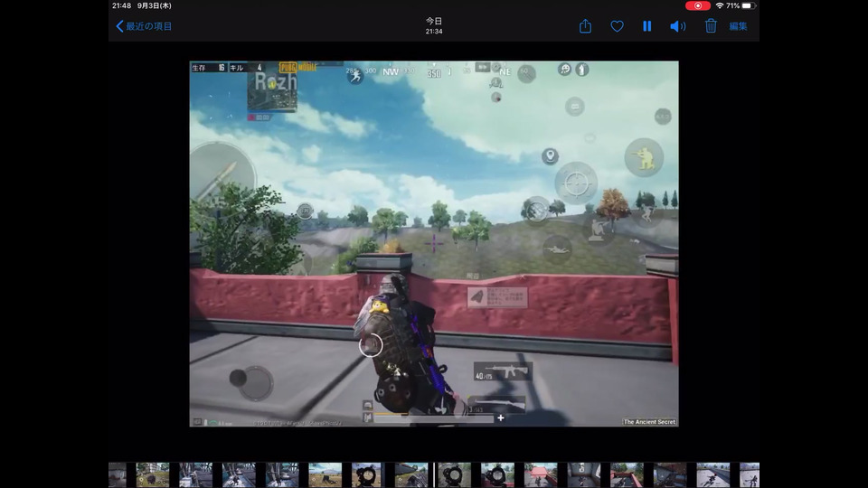The width and height of the screenshot is (868, 488).
Task: Tap the reload bullets button
Action: coord(535,211)
